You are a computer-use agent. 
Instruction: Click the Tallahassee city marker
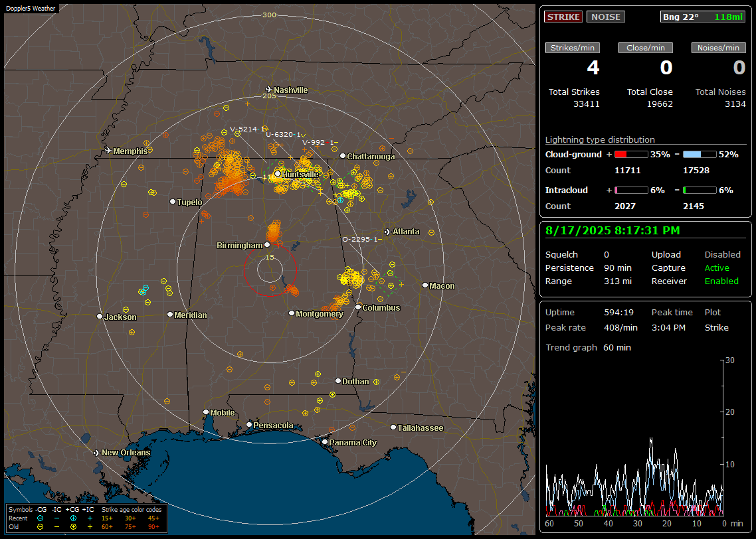click(x=393, y=427)
